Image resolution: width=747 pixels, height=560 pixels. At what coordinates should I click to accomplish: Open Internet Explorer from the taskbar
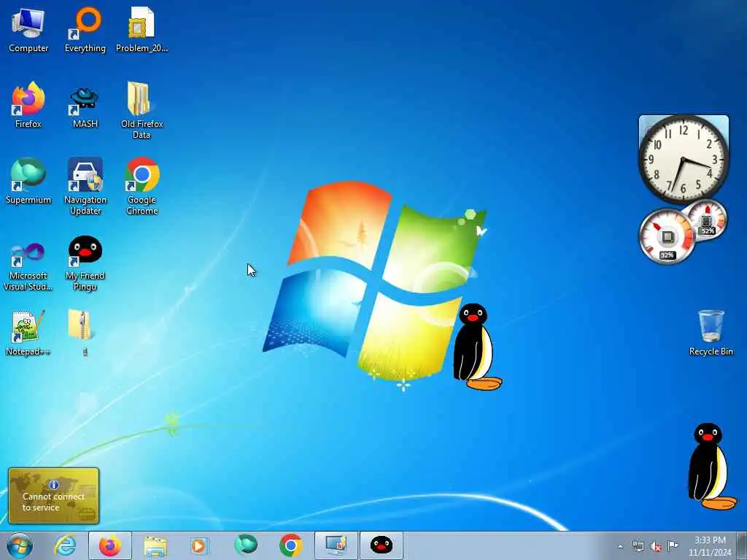point(65,545)
